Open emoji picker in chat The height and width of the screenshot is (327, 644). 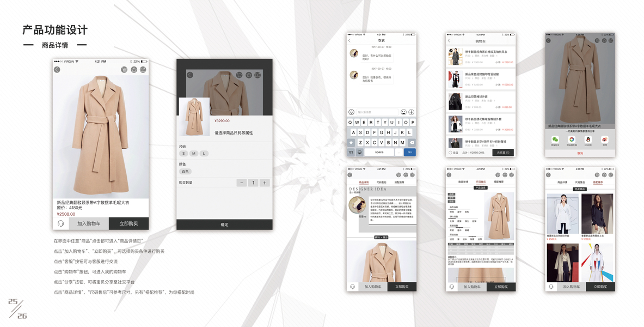(404, 112)
